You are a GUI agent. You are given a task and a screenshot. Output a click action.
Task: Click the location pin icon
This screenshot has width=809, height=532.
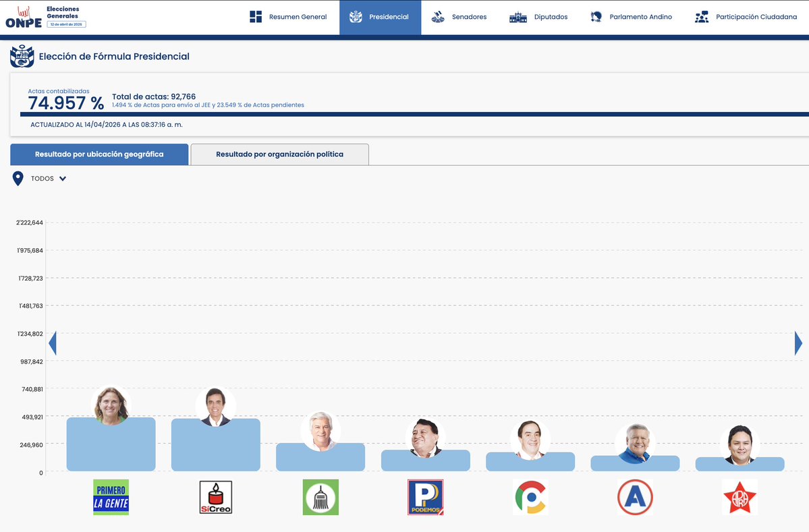(x=18, y=179)
